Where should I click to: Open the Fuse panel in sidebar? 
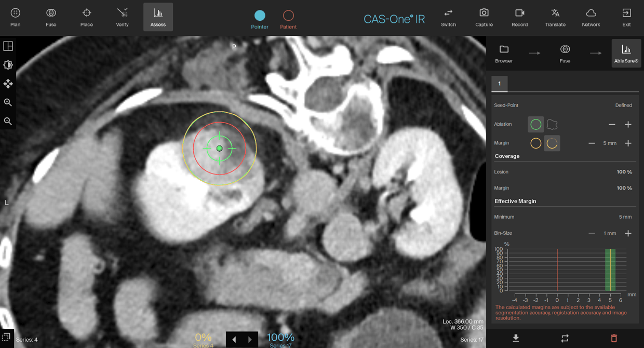(x=565, y=53)
